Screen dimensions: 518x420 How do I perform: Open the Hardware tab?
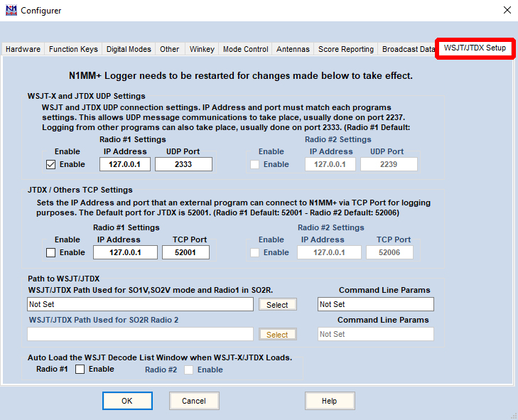tap(23, 49)
